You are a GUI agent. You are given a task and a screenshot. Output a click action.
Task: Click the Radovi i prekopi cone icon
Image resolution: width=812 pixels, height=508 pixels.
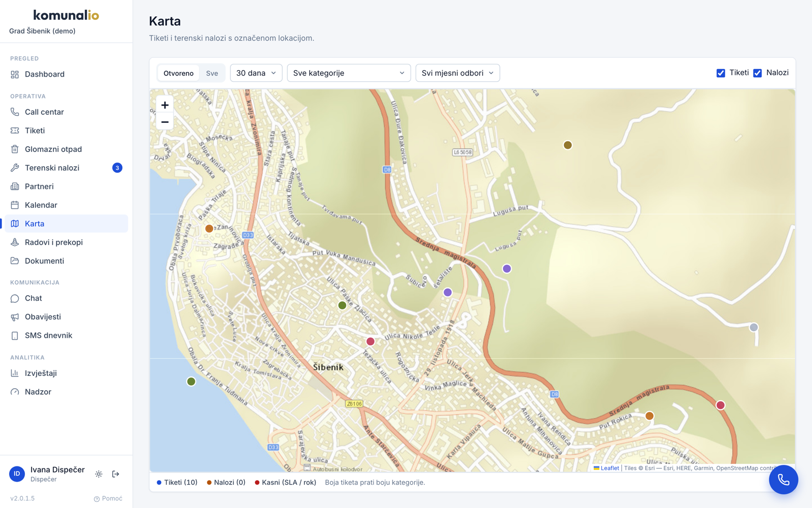tap(15, 242)
